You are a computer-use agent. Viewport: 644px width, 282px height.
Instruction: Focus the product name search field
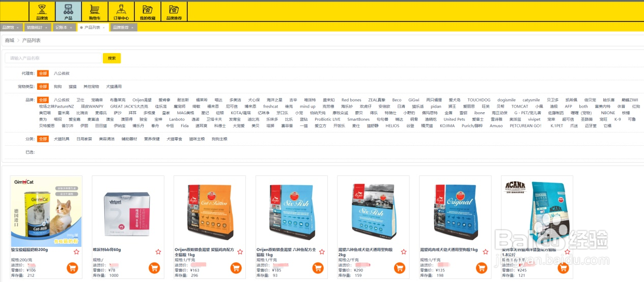53,58
